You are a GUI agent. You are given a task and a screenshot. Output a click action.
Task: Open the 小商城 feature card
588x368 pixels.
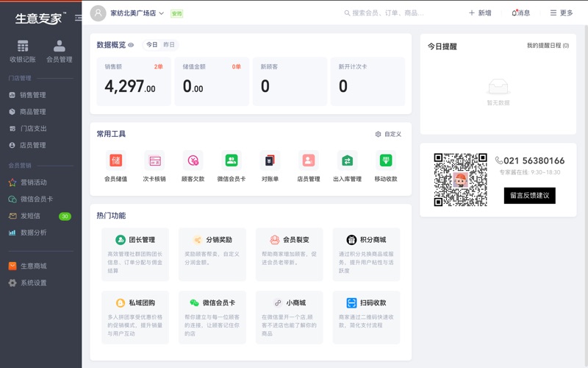click(289, 317)
